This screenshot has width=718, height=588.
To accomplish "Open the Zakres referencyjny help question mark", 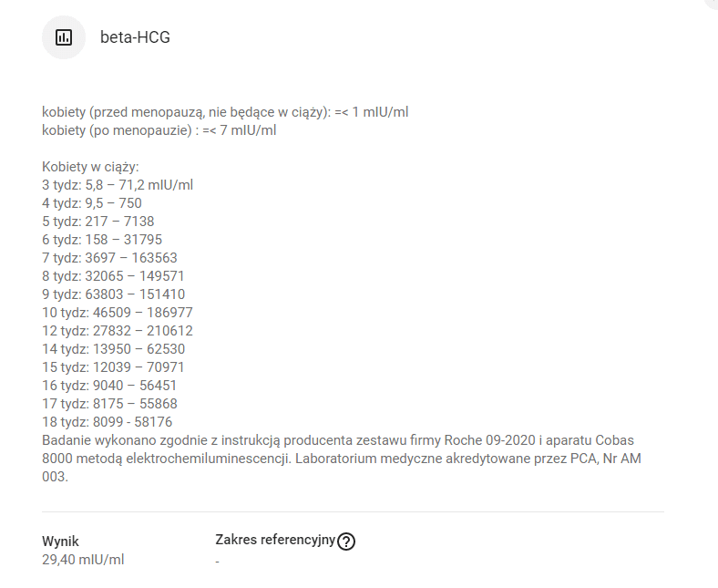I will (x=346, y=542).
